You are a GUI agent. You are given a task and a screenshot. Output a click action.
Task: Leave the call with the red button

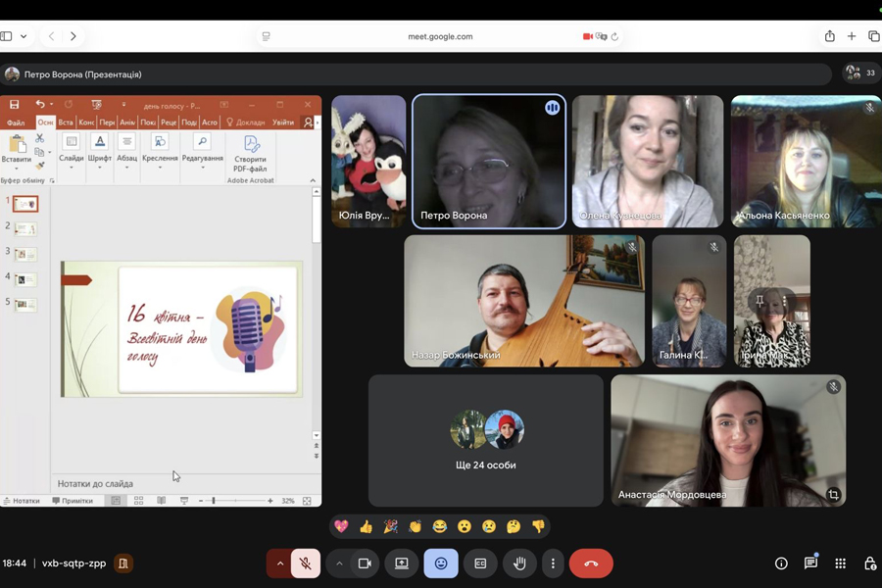point(591,563)
